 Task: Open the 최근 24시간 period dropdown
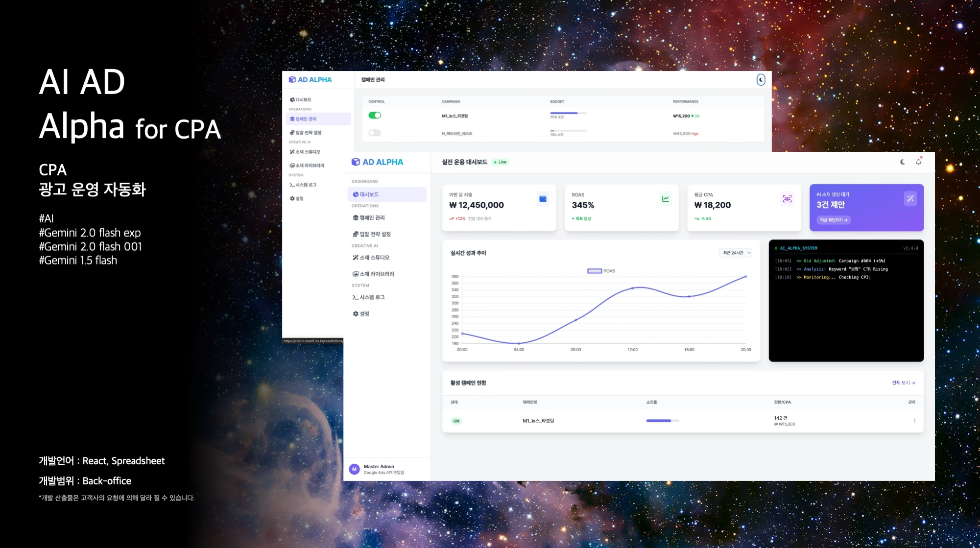pos(737,253)
